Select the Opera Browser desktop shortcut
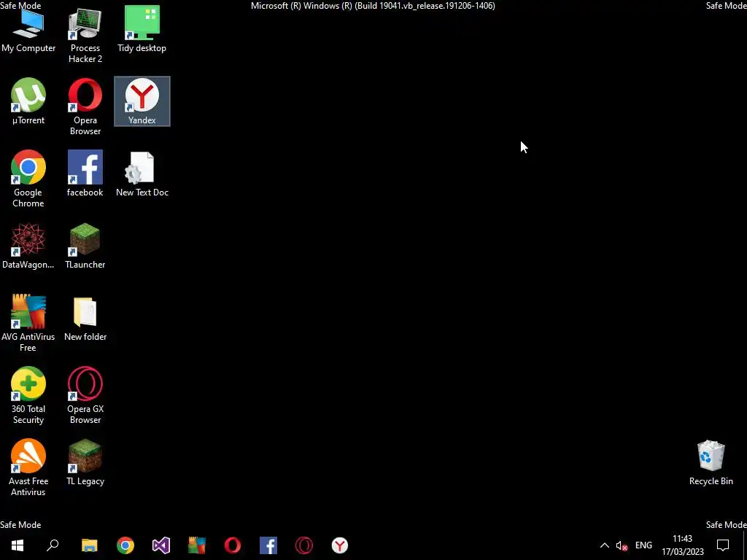747x560 pixels. pyautogui.click(x=85, y=106)
